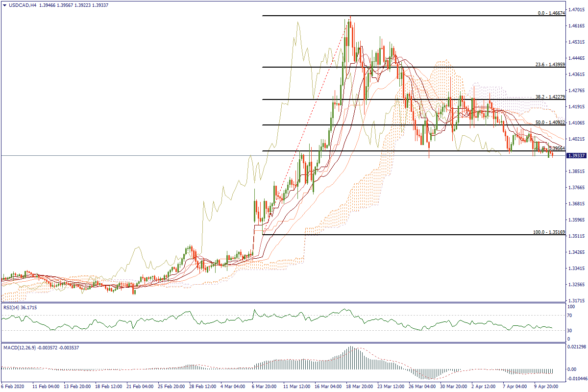
Task: Click the MACD 0.021292 scale value
Action: tap(576, 347)
